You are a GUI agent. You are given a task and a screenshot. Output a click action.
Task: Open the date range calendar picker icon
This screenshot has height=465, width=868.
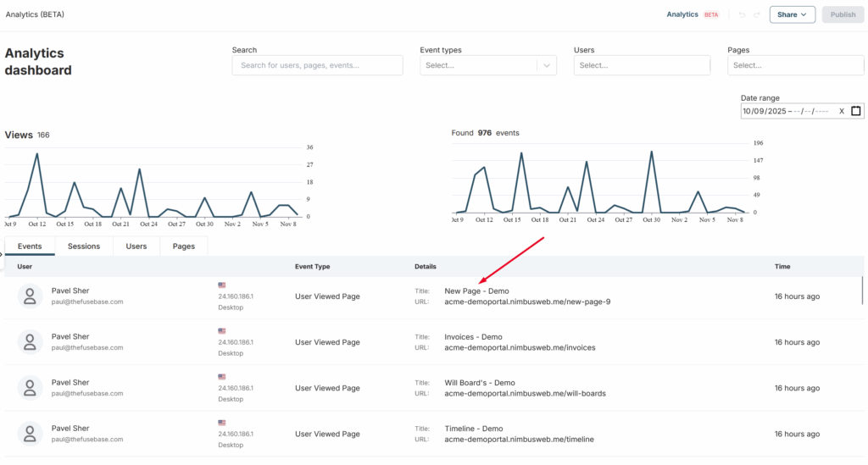pyautogui.click(x=855, y=111)
